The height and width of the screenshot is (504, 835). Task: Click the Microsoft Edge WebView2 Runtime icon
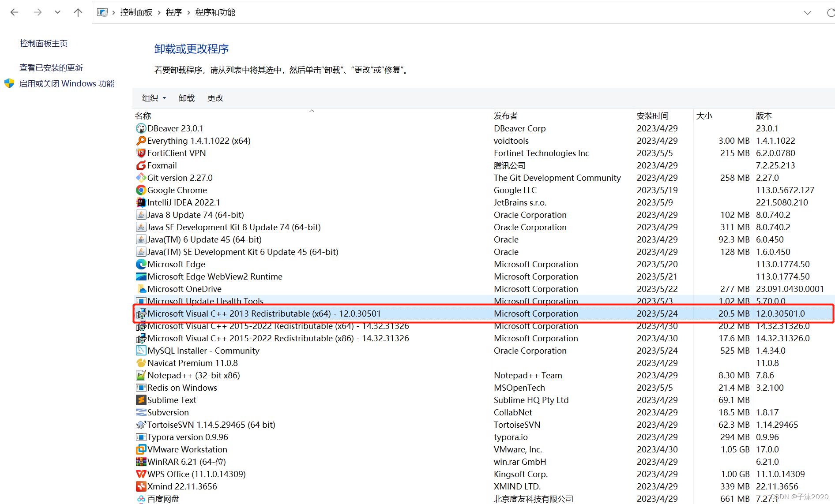(141, 276)
